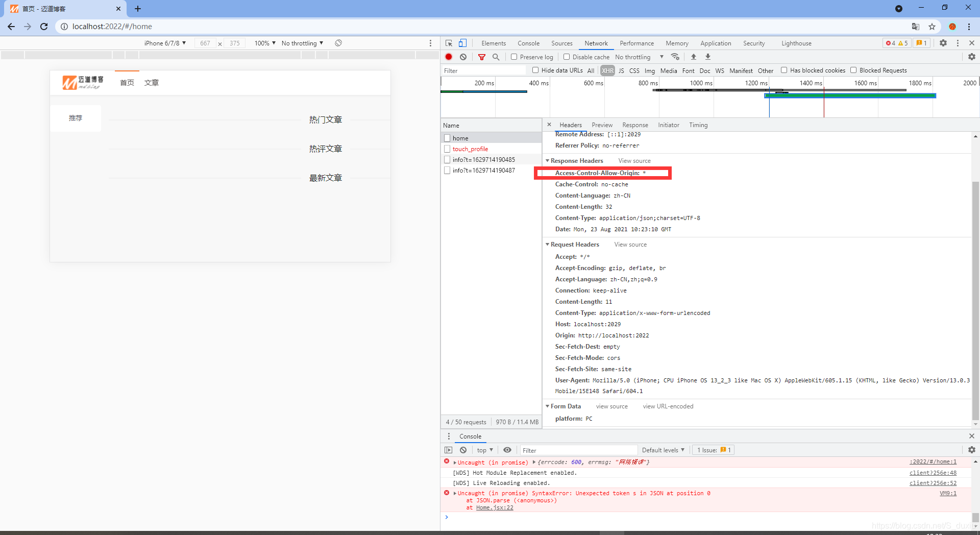Click view URL-encoded for Form Data
The height and width of the screenshot is (535, 980).
[x=668, y=406]
